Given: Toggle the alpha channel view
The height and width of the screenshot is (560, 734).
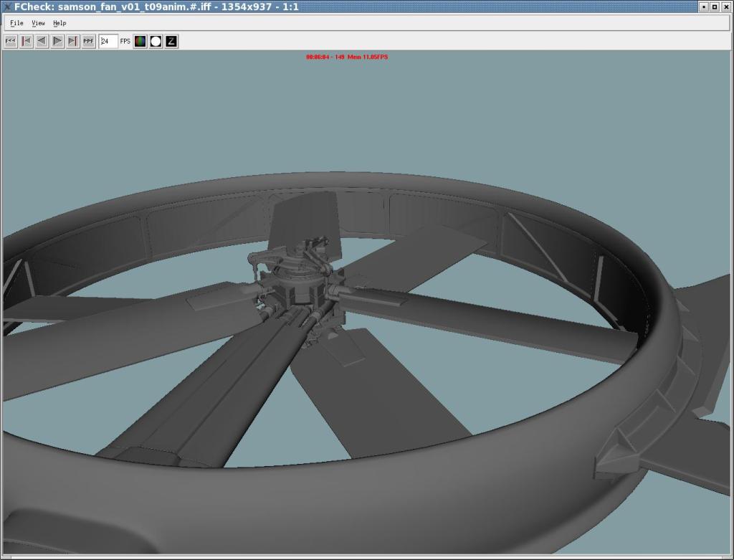Looking at the screenshot, I should pos(156,42).
